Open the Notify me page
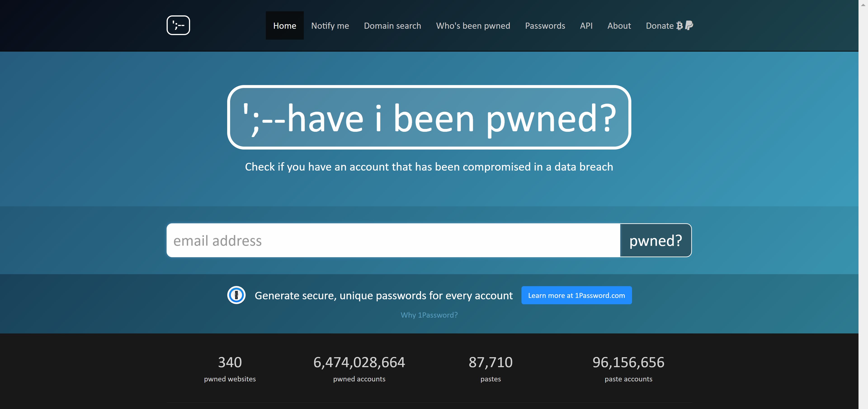Screen dimensions: 868x409 pyautogui.click(x=330, y=25)
